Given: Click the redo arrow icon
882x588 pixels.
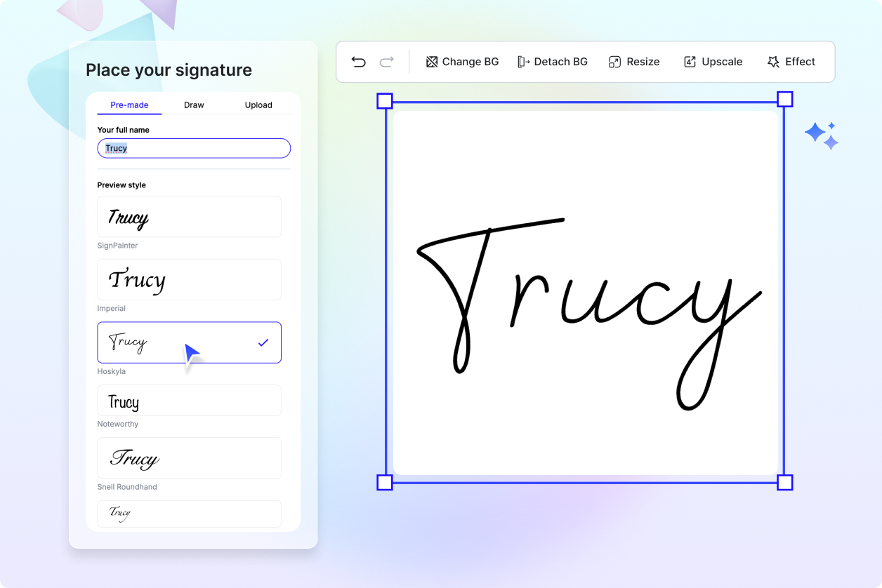Looking at the screenshot, I should pyautogui.click(x=386, y=62).
